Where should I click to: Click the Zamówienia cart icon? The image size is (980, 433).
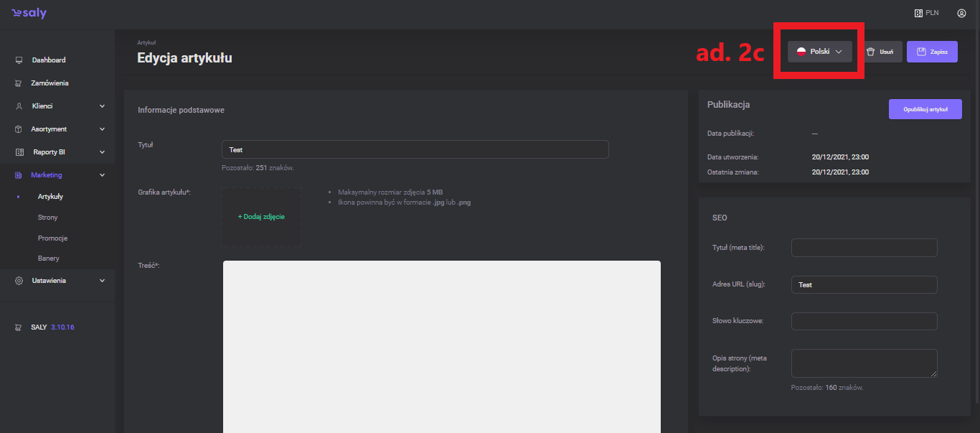point(19,83)
